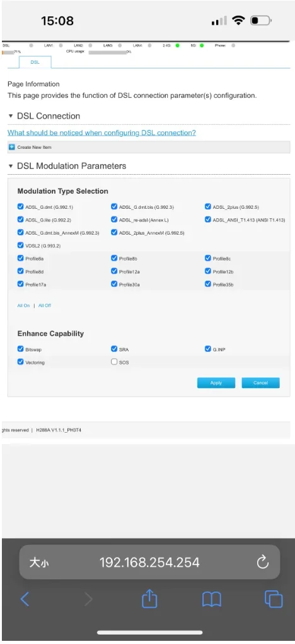
Task: Select the DSL tab
Action: click(35, 62)
